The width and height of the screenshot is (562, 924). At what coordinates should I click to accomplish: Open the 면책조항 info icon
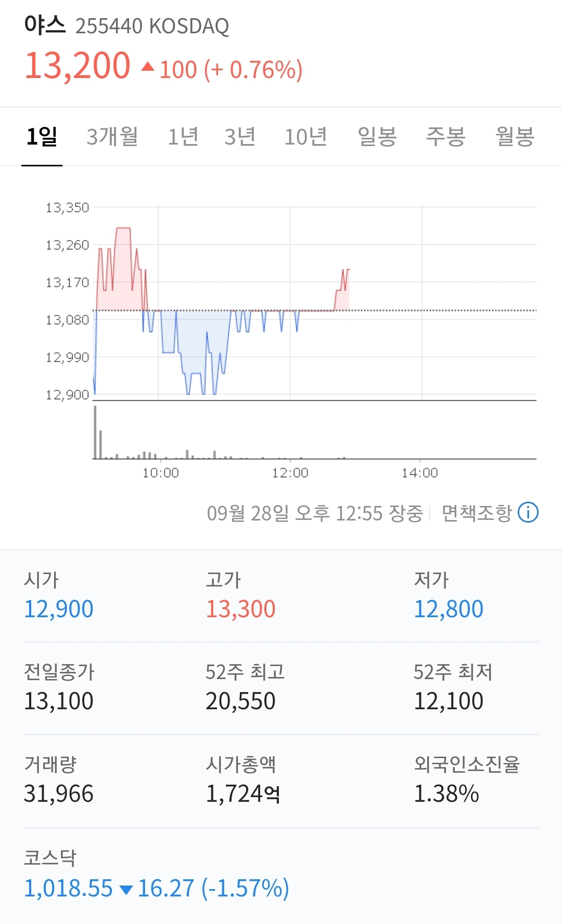528,513
